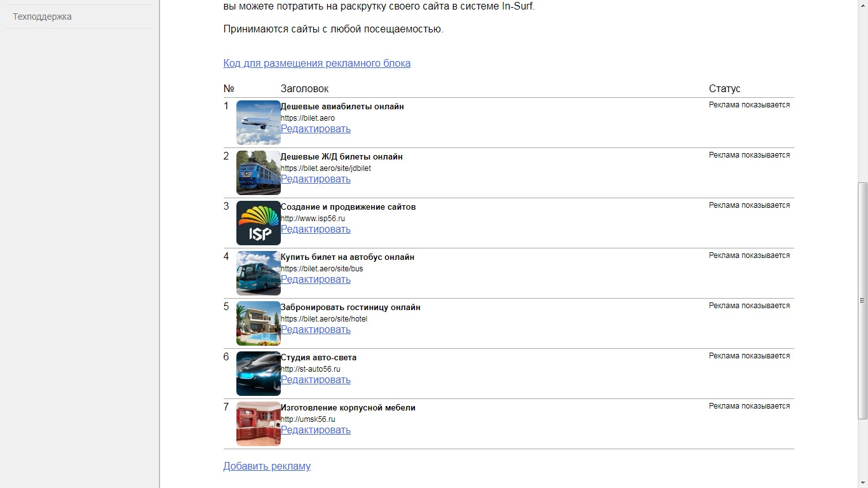Click the URL https://bilet.aero/site/jdbilet
This screenshot has height=488, width=868.
tap(326, 168)
